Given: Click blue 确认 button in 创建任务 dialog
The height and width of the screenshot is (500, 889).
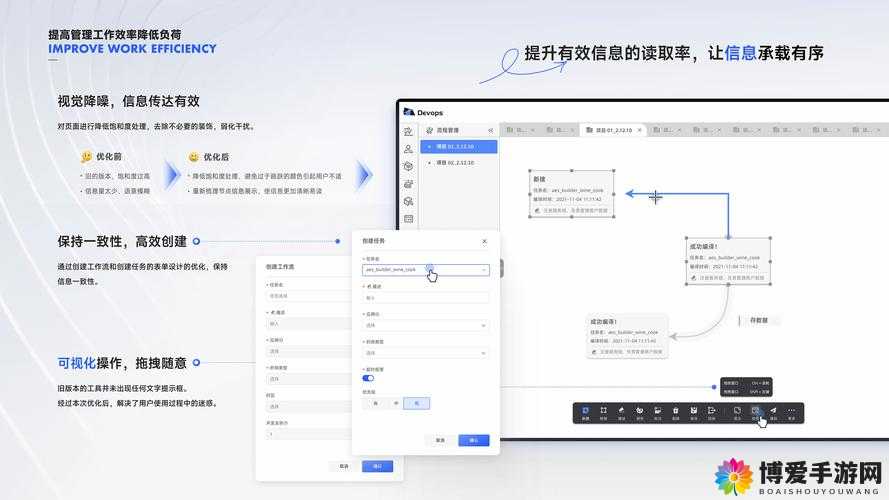Looking at the screenshot, I should (473, 440).
